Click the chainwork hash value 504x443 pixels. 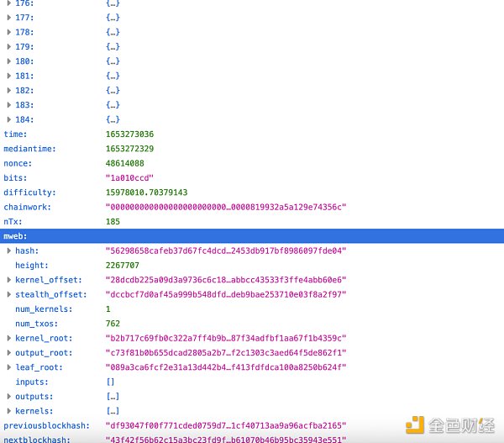[225, 207]
